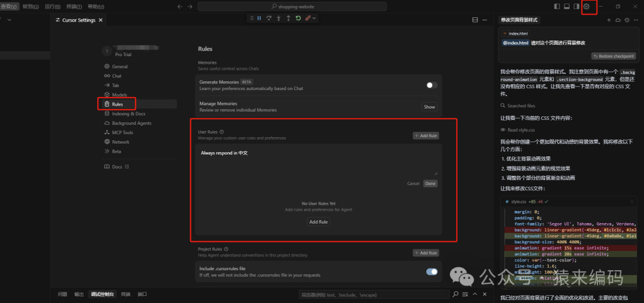Click debug Step Into icon

[279, 18]
